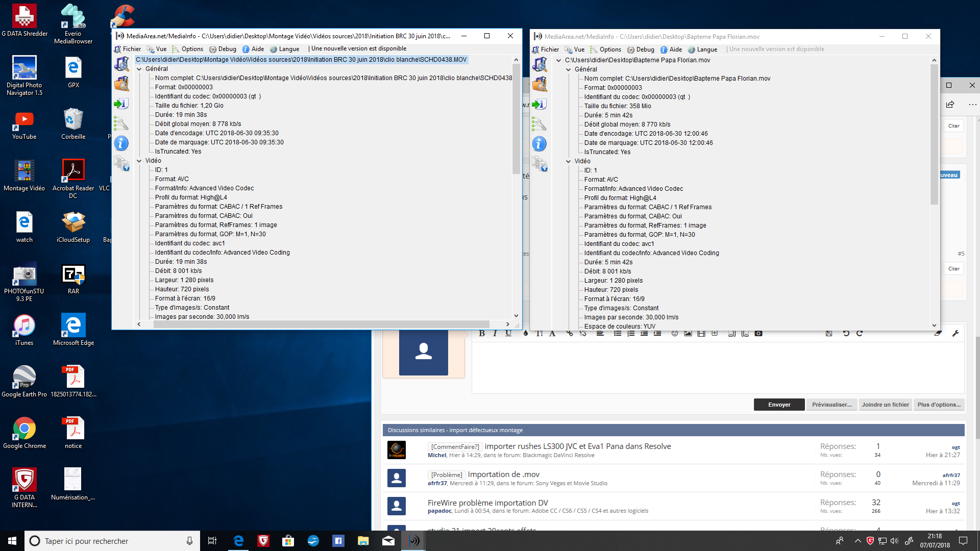Viewport: 980px width, 551px height.
Task: Collapse the Vidéo node in right MediaInfo
Action: (569, 161)
